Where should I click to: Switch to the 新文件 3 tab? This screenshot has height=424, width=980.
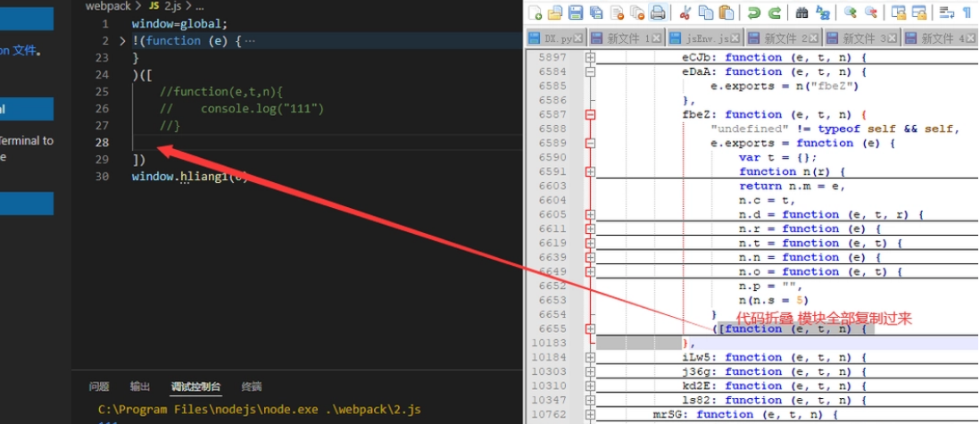click(862, 38)
